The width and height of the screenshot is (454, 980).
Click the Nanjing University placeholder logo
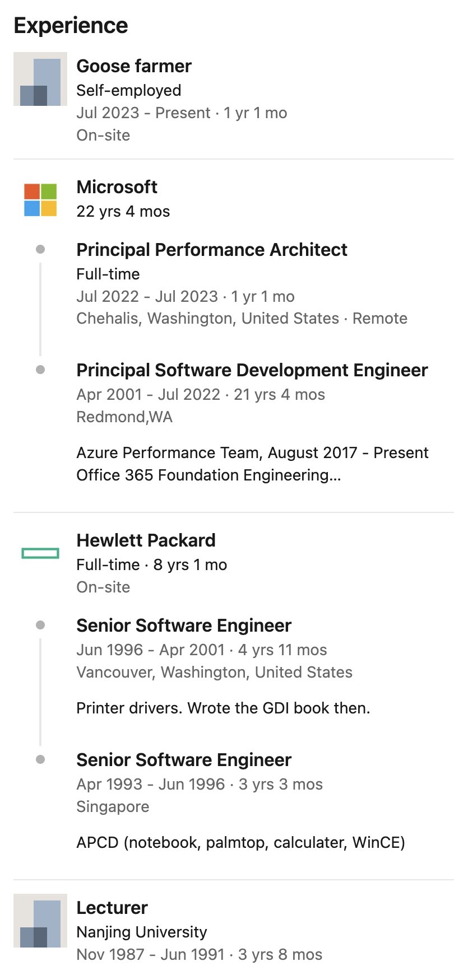pos(40,921)
